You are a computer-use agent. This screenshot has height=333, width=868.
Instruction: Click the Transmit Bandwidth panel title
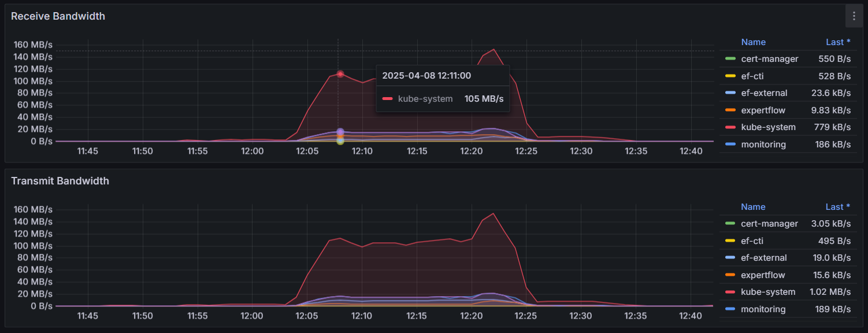point(60,181)
